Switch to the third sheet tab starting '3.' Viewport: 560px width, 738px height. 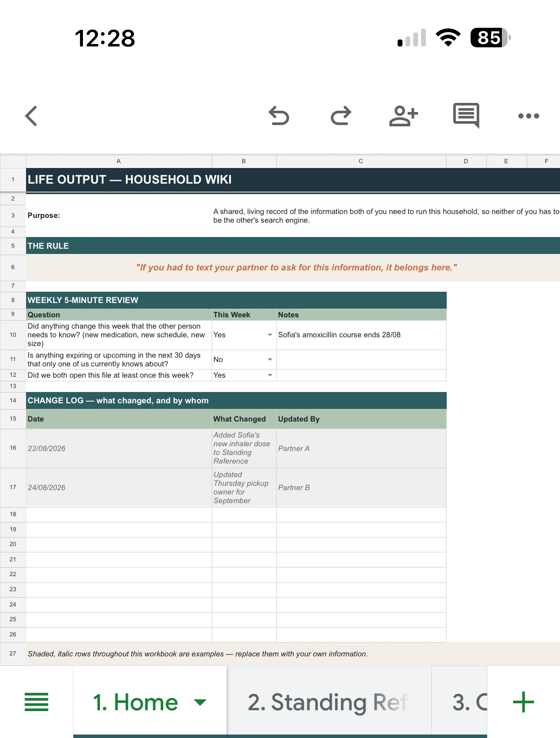[460, 702]
